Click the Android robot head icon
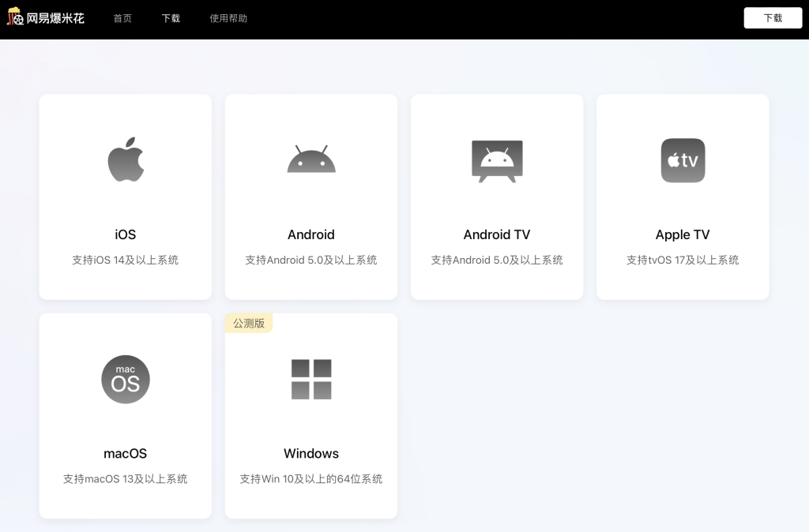This screenshot has width=809, height=532. (x=311, y=159)
